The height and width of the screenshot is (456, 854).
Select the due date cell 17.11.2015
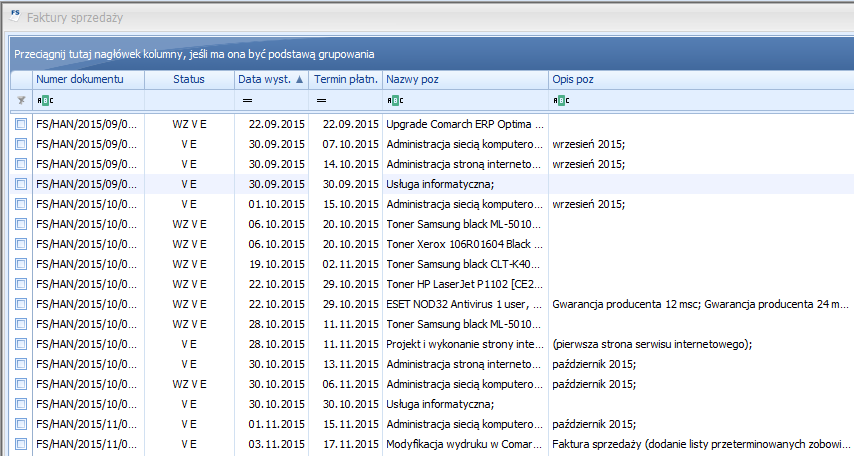point(345,444)
